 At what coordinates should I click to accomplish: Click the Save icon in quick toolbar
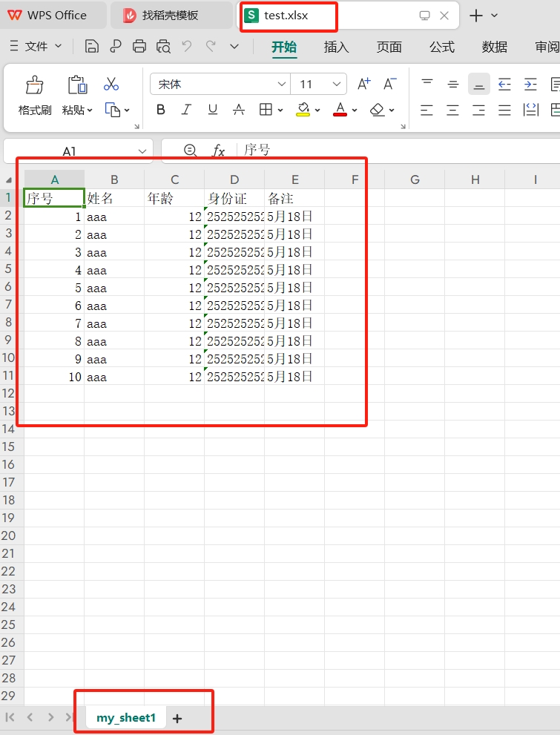point(92,47)
